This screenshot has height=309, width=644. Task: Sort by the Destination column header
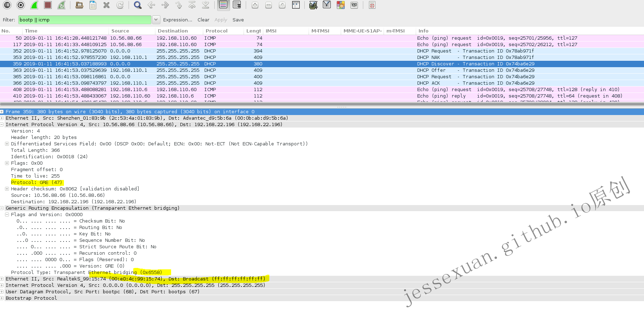tap(179, 31)
